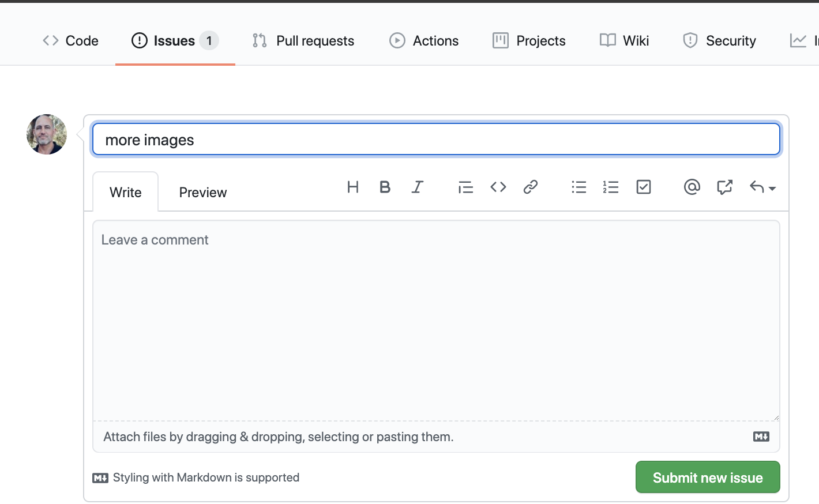
Task: Select the Write tab
Action: pos(125,192)
